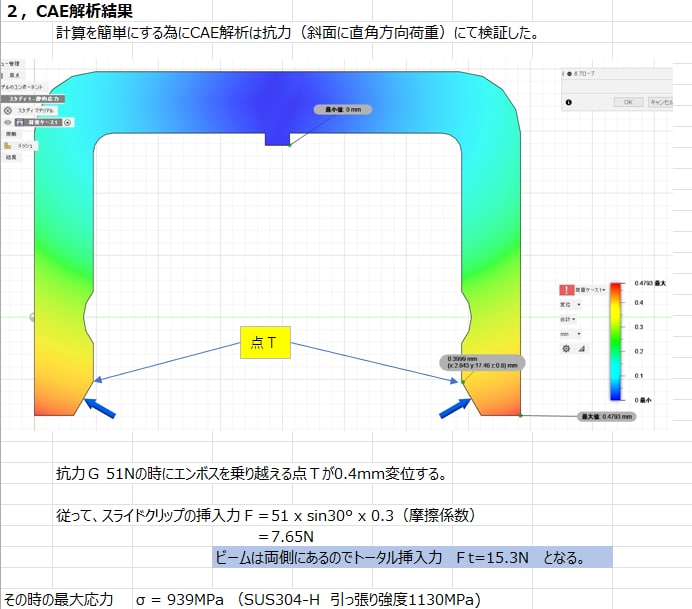Select the cell containing =7.65N
Screen dimensions: 692x609
286,537
